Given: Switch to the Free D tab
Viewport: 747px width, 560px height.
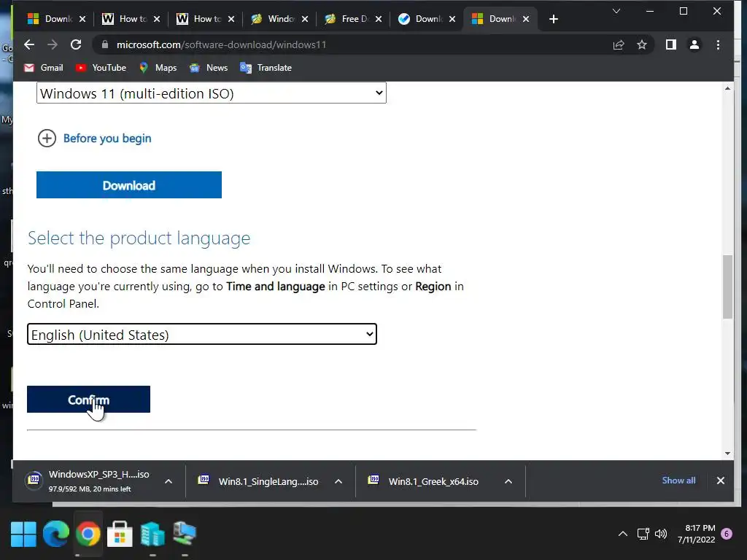Looking at the screenshot, I should (x=347, y=19).
